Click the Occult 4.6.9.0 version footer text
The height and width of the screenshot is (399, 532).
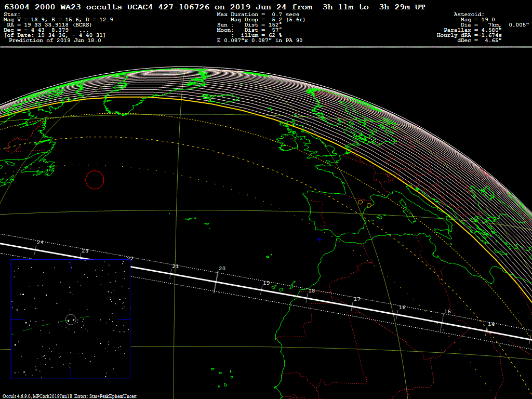pos(19,396)
